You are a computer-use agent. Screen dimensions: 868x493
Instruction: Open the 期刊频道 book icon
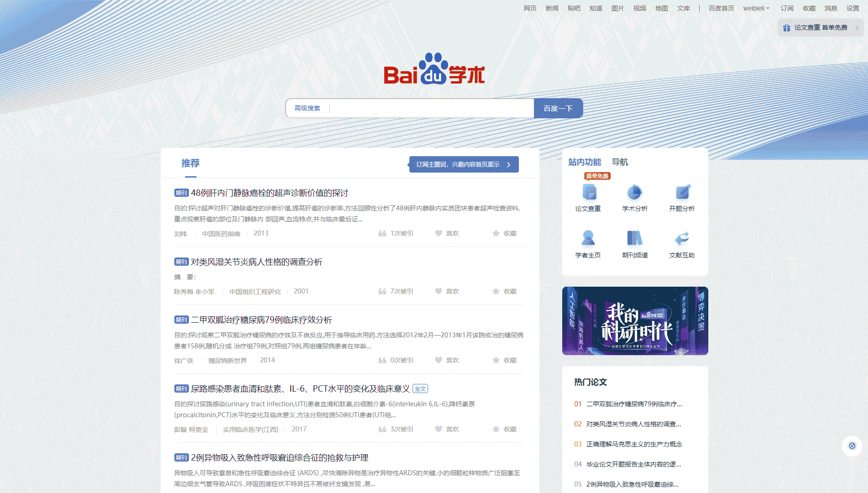[634, 238]
